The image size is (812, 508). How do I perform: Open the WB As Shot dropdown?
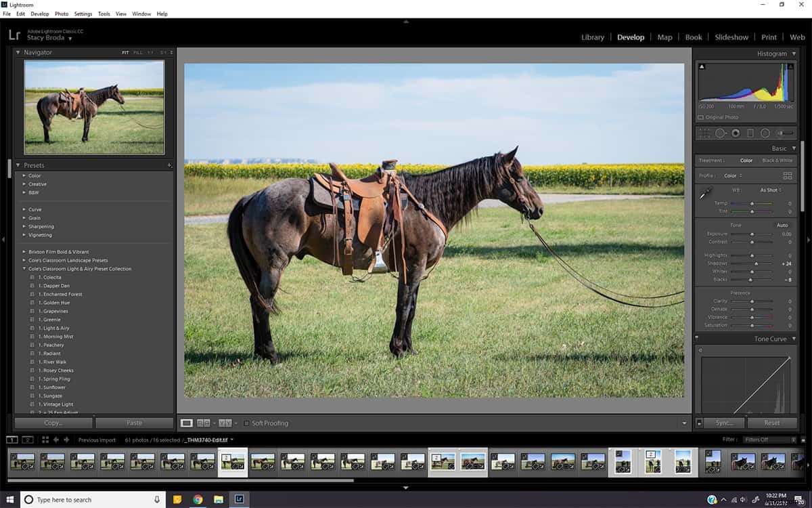(771, 190)
